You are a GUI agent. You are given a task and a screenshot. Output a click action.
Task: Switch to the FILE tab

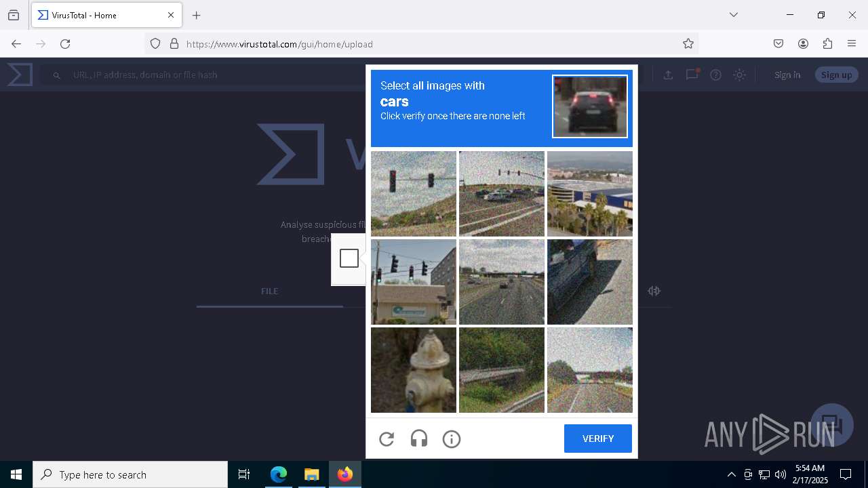click(x=270, y=291)
